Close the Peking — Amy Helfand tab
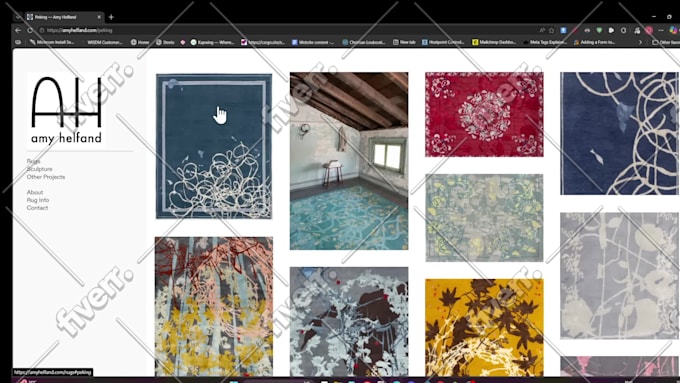The image size is (680, 383). click(99, 17)
